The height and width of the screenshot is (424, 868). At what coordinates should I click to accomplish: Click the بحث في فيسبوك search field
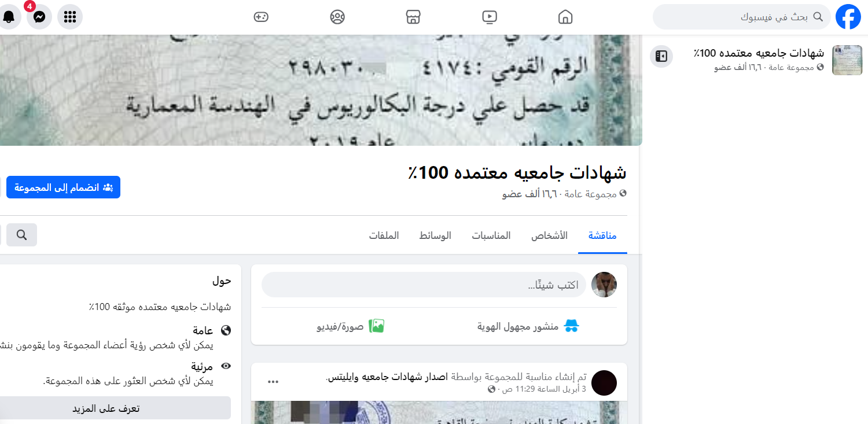click(x=742, y=17)
